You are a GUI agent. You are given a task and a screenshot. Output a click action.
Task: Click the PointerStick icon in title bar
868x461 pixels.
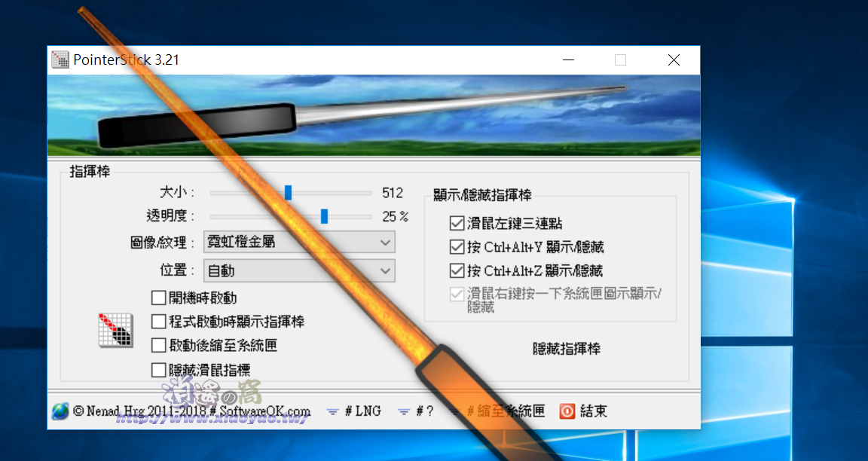point(60,60)
